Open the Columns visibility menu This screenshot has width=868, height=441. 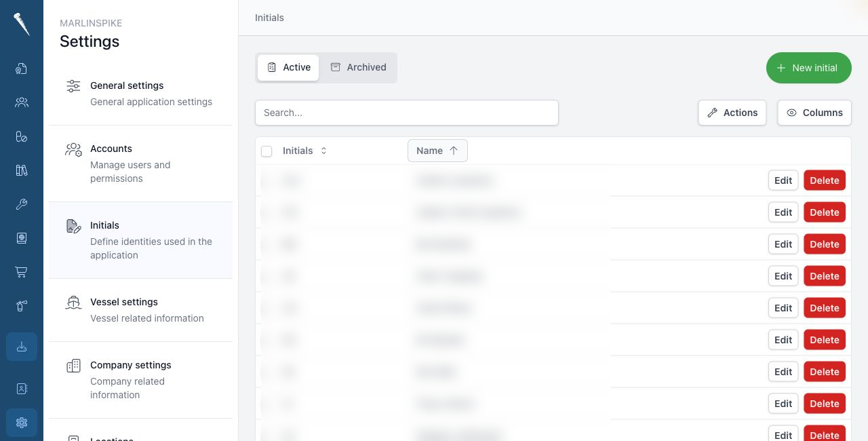click(x=814, y=113)
